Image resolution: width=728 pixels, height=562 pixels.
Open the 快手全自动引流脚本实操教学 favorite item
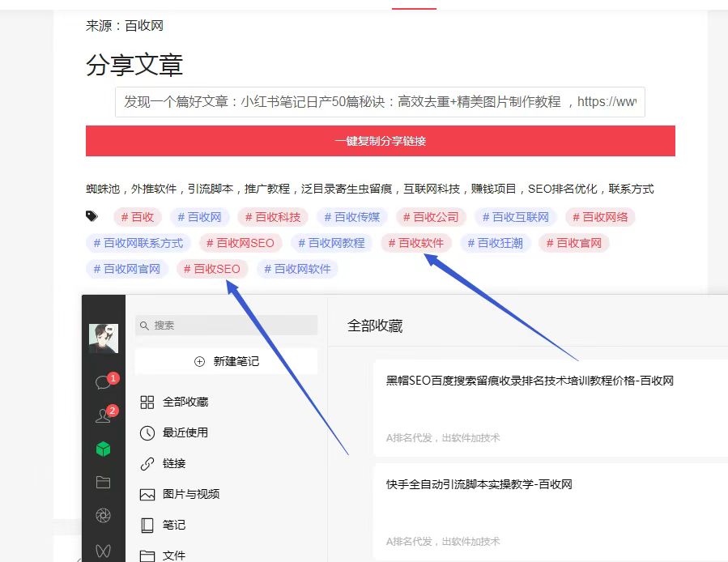click(x=551, y=512)
